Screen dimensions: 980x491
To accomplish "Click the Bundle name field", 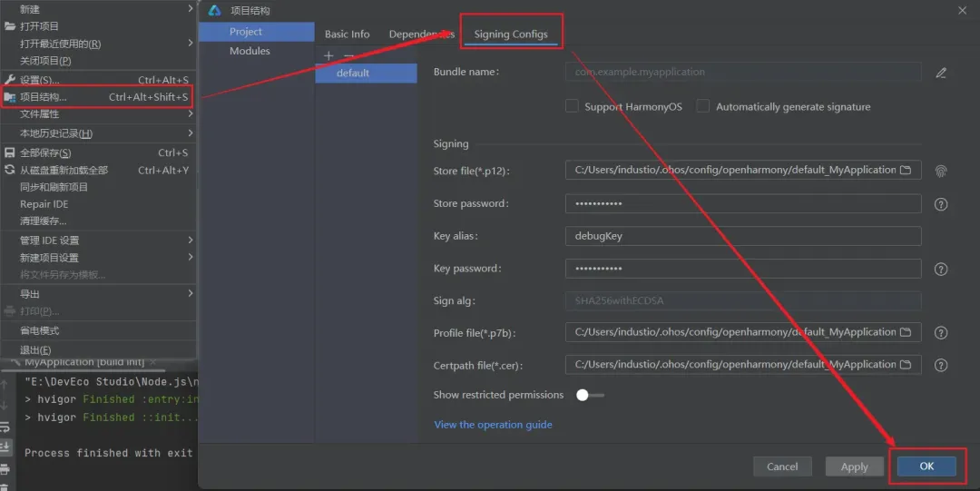I will 743,72.
